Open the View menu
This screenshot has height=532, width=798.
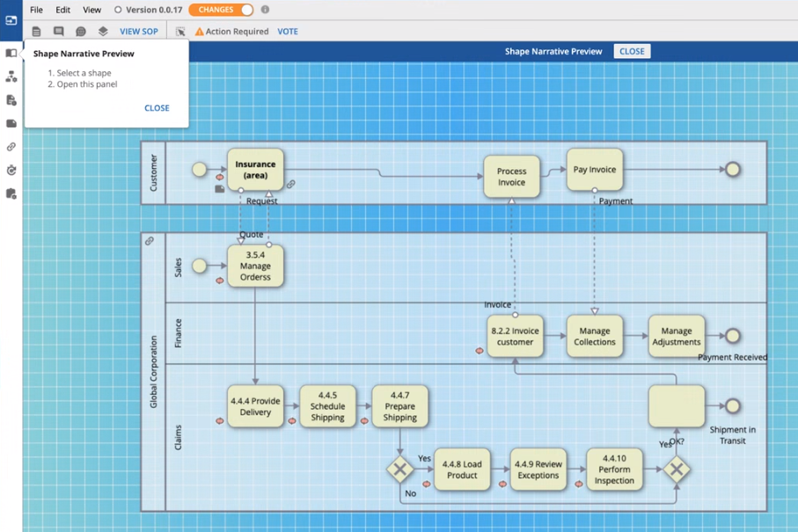coord(92,11)
